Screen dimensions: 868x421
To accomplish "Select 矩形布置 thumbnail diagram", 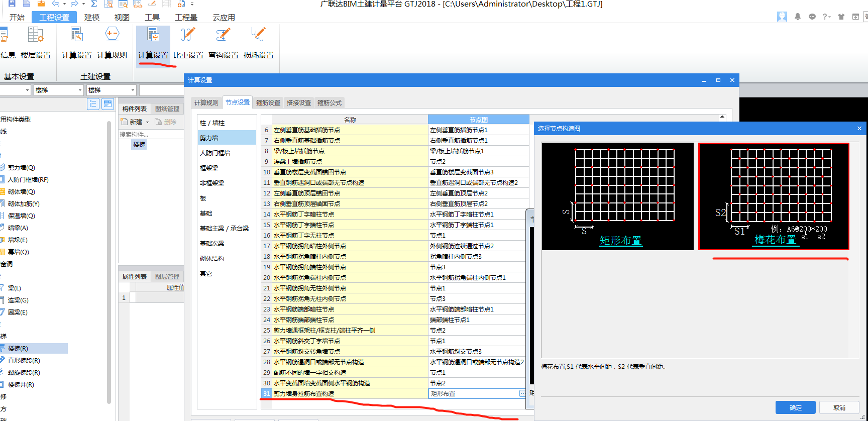I will (x=617, y=196).
